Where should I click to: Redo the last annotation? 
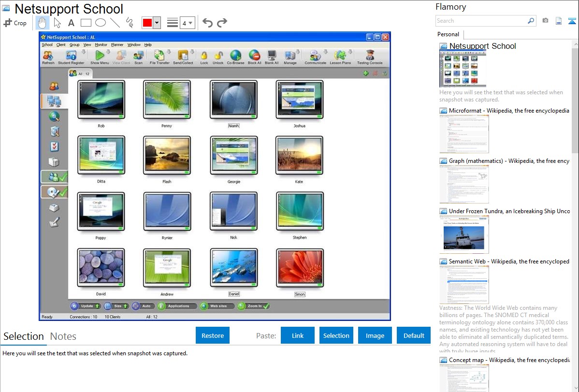tap(222, 23)
